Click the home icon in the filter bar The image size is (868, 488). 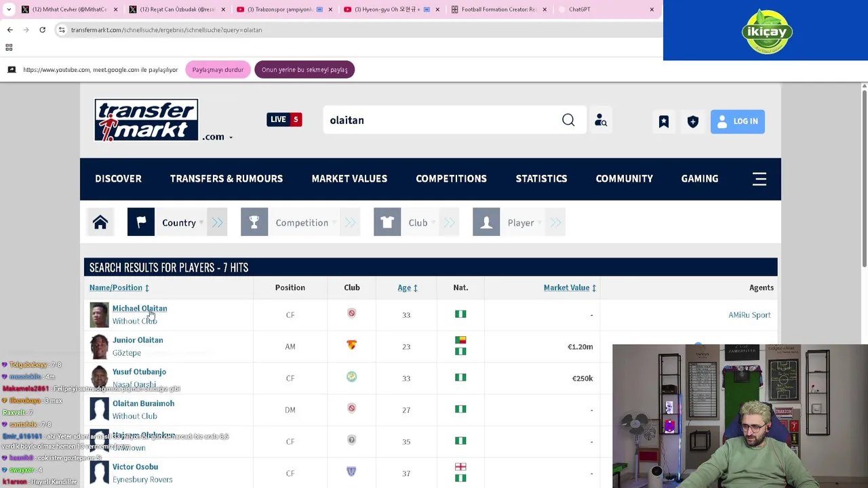(x=100, y=222)
